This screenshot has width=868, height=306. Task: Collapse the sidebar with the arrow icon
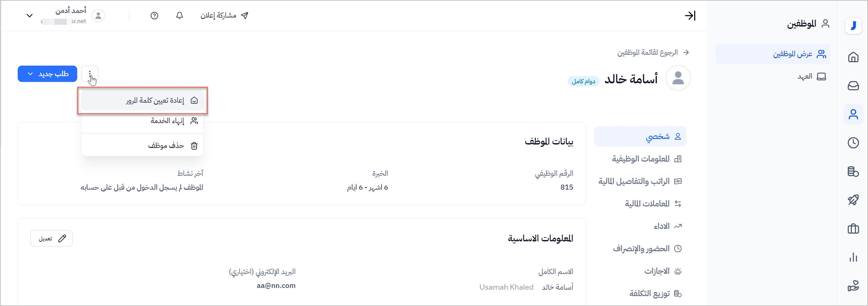690,16
